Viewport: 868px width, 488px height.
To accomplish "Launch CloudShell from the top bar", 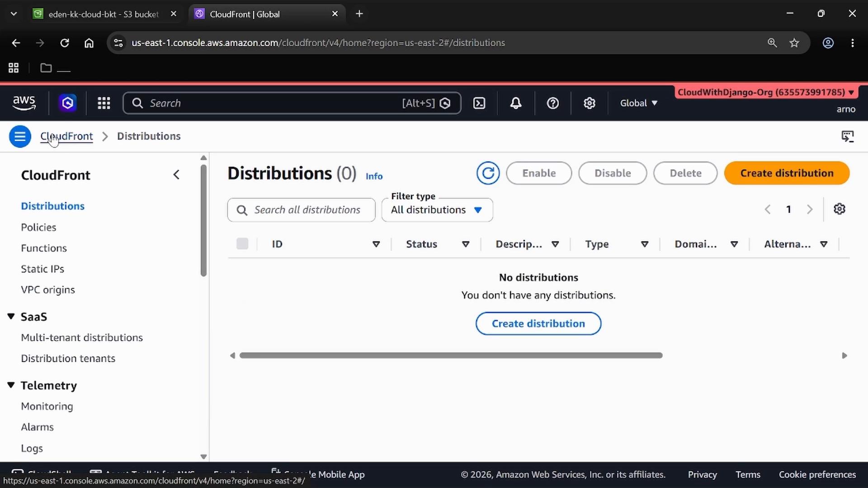I will (x=479, y=103).
